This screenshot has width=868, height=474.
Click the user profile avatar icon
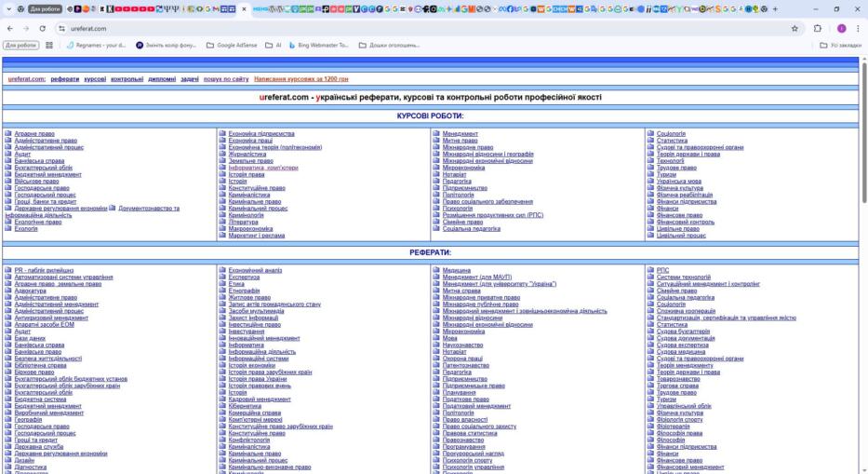840,29
